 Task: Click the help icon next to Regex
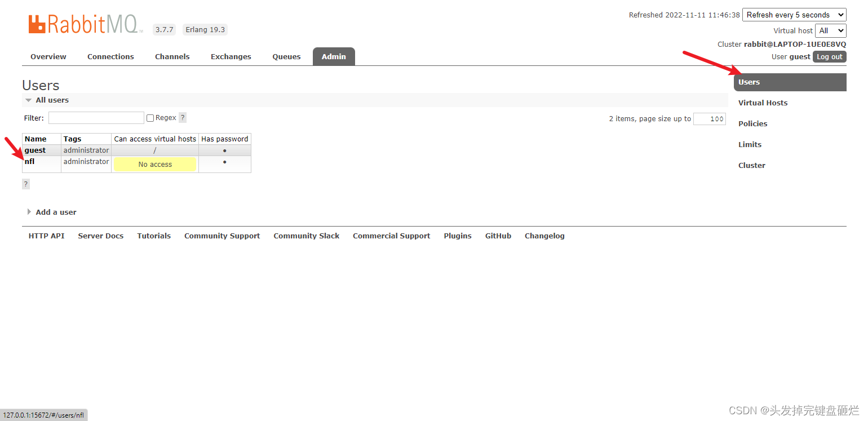[x=183, y=118]
